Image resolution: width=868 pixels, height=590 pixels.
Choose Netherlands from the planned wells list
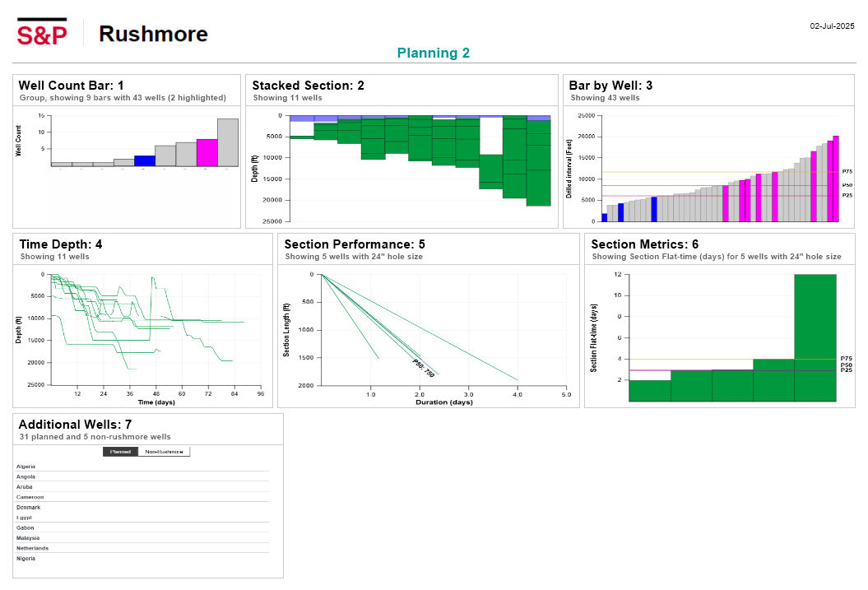coord(32,548)
